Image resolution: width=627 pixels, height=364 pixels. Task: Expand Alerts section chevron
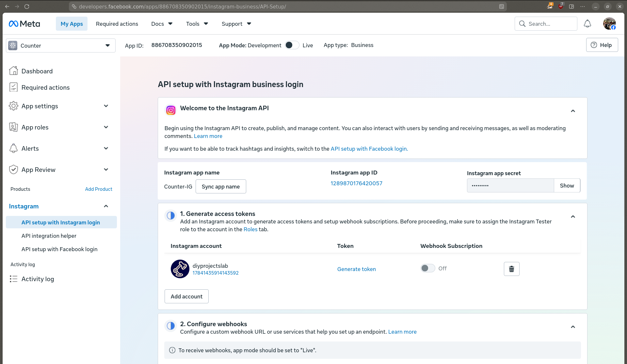(x=106, y=148)
